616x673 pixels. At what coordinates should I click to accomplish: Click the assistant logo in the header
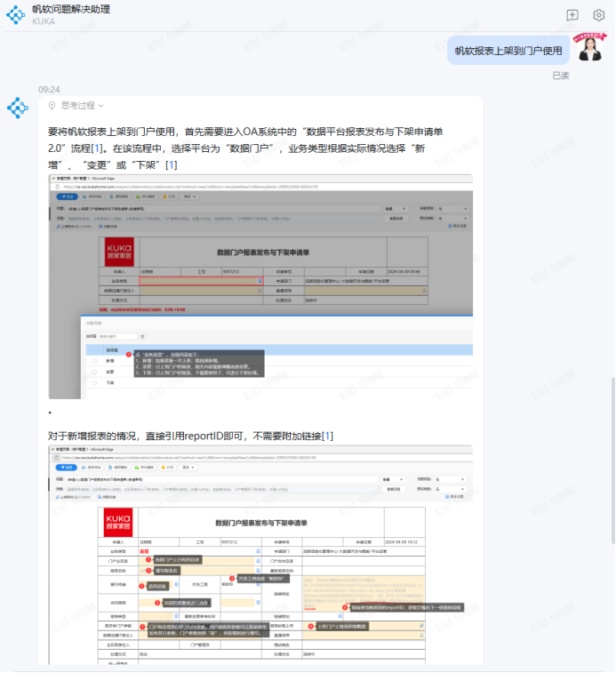[17, 15]
